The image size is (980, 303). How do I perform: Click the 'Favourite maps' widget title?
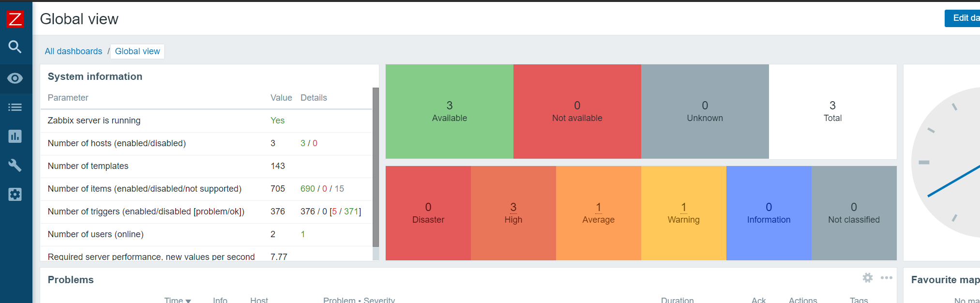pyautogui.click(x=946, y=280)
